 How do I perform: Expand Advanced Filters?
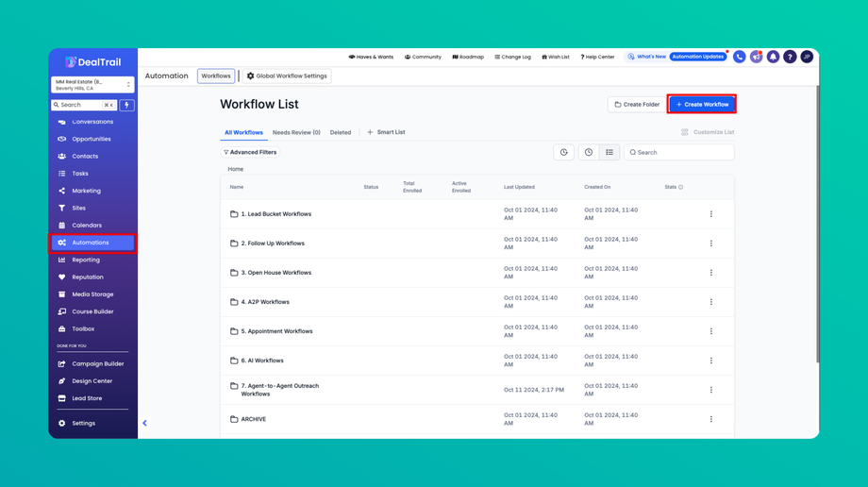coord(250,152)
